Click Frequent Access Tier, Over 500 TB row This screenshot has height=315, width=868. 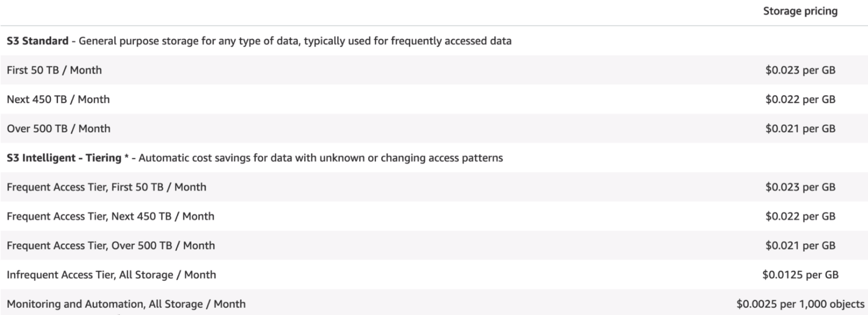click(111, 245)
